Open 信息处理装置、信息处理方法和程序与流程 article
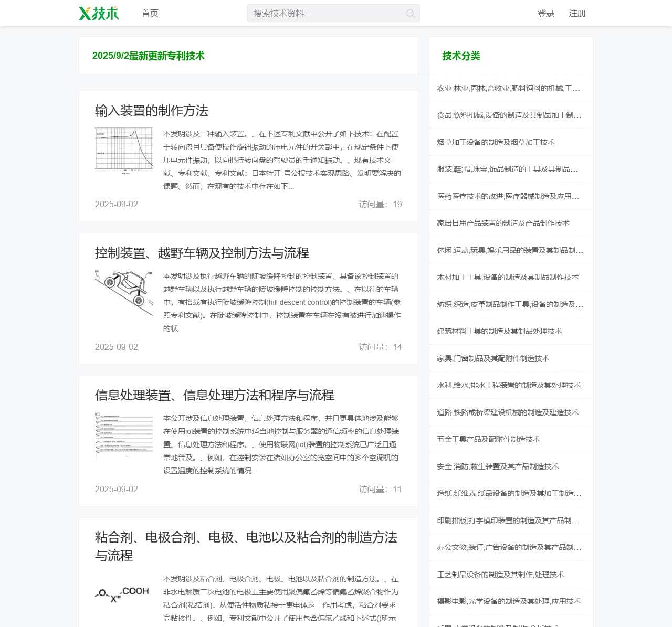This screenshot has height=627, width=672. coord(214,395)
